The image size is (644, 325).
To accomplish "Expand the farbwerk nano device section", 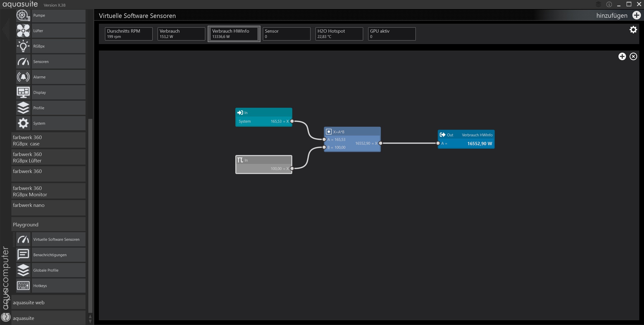I will coord(48,208).
